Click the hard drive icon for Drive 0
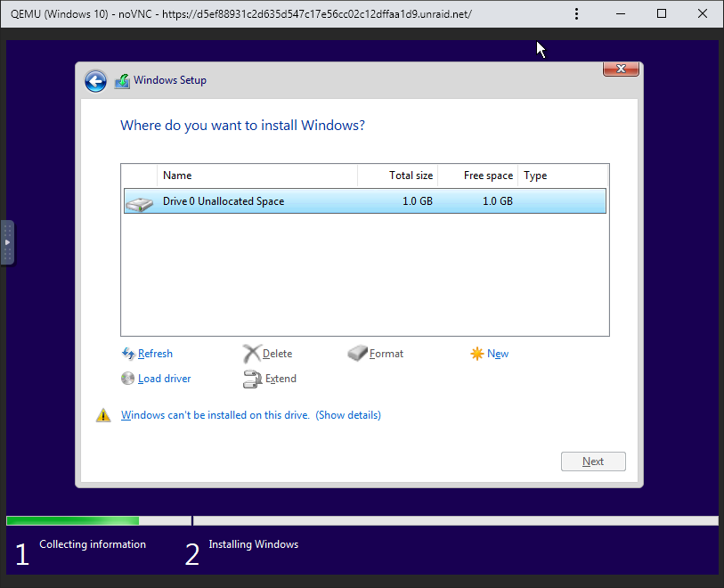Screen dimensions: 724x588 click(x=139, y=204)
